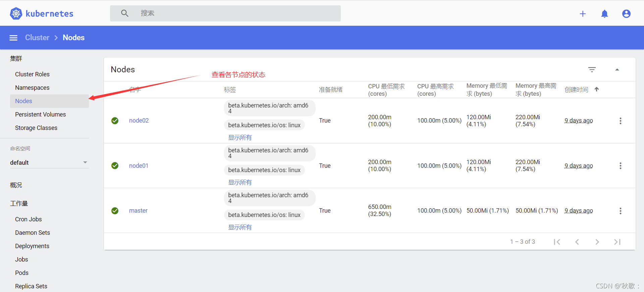Click CPU 最高需求 (cores) column header

[435, 90]
